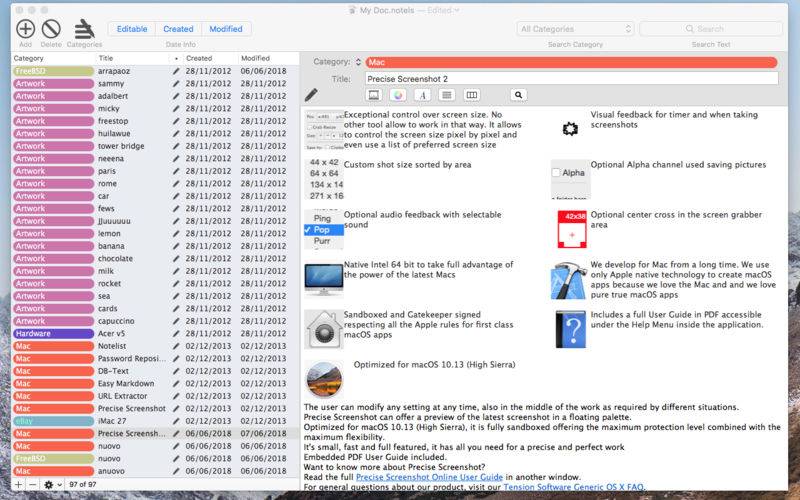Open the font 'A' icon in editor toolbar
The height and width of the screenshot is (500, 800).
pos(422,95)
